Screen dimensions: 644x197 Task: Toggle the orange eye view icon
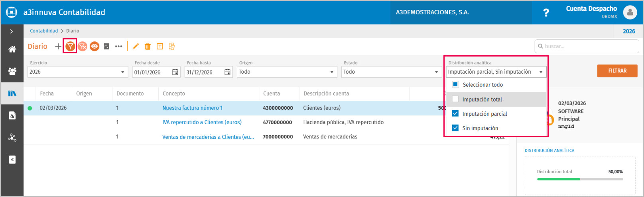95,46
